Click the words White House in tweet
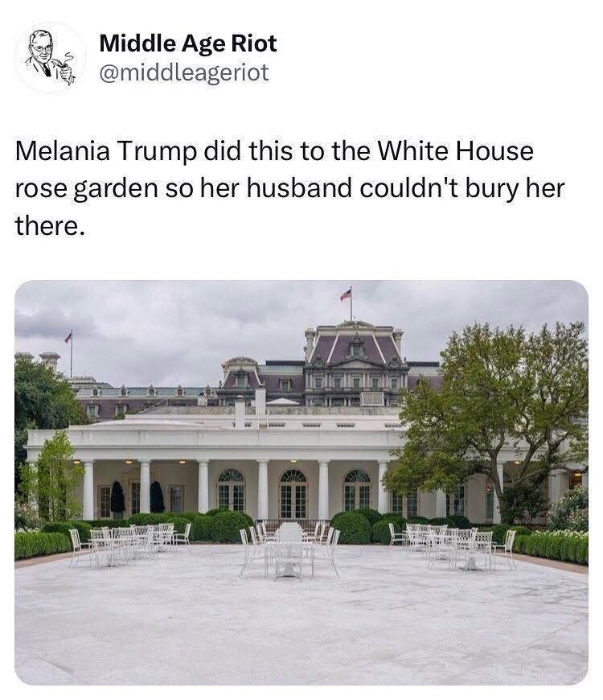Viewport: 603px width, 700px height. (455, 150)
